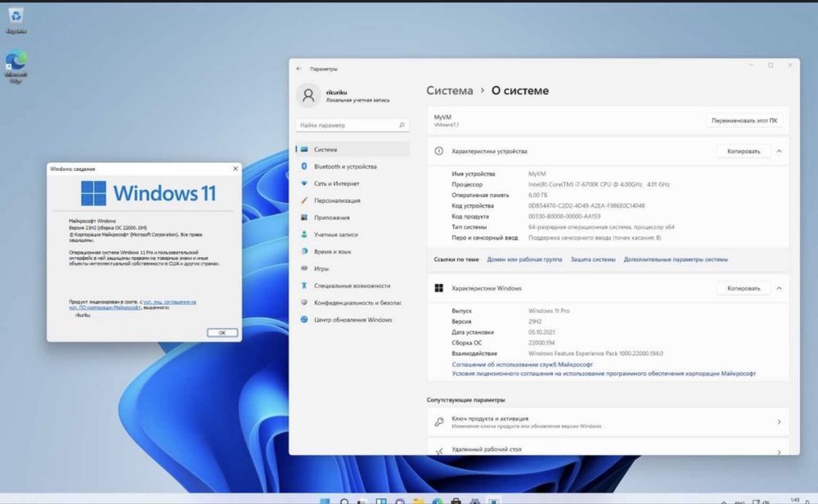The width and height of the screenshot is (818, 504).
Task: Collapse the Характеристики Windows section chevron
Action: [779, 288]
